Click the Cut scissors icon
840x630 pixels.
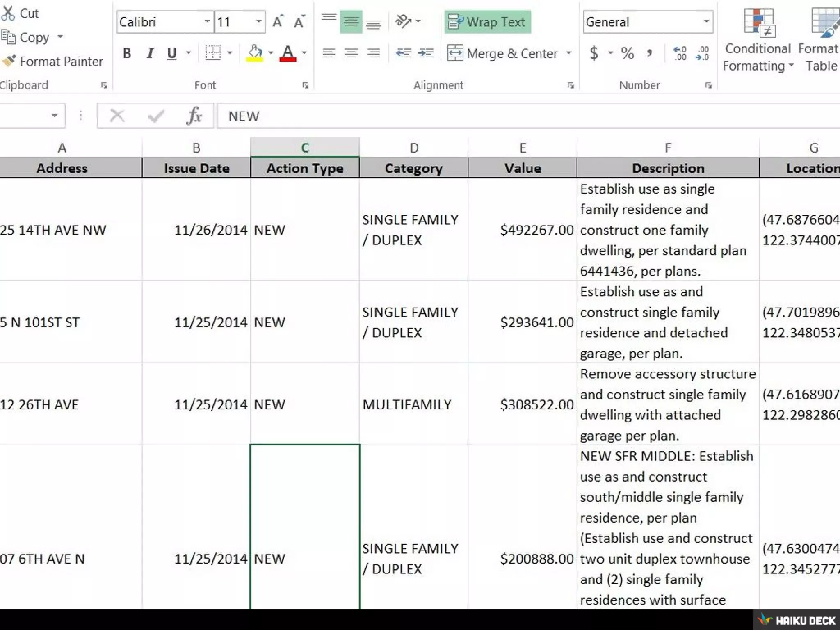8,13
